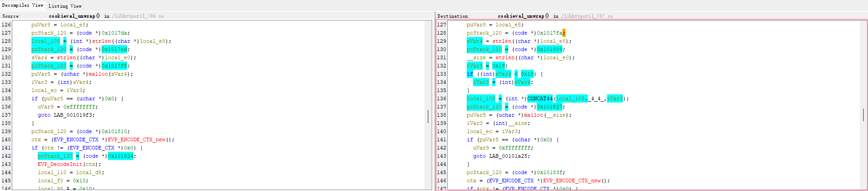
Task: Select the Decompiler View tab
Action: click(23, 5)
